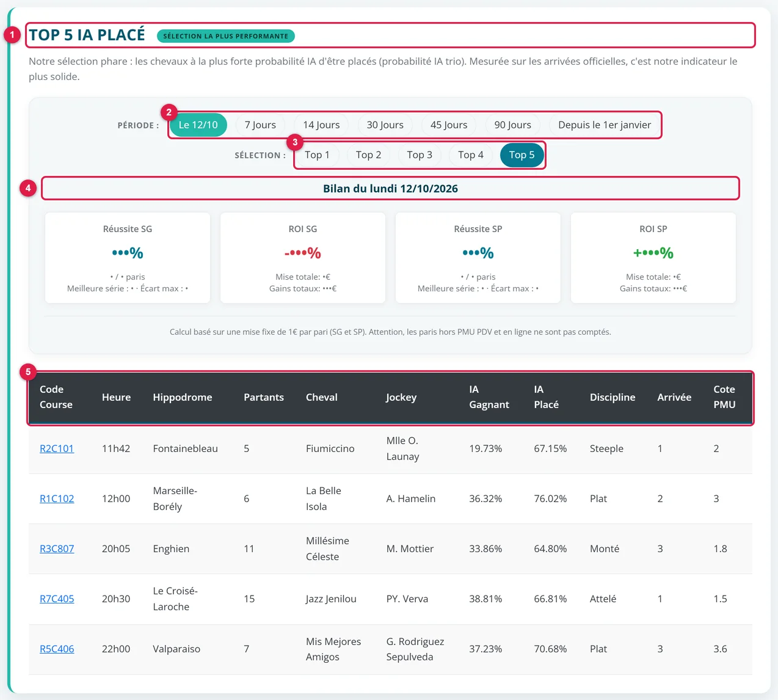Switch period to 7 Jours

click(260, 125)
